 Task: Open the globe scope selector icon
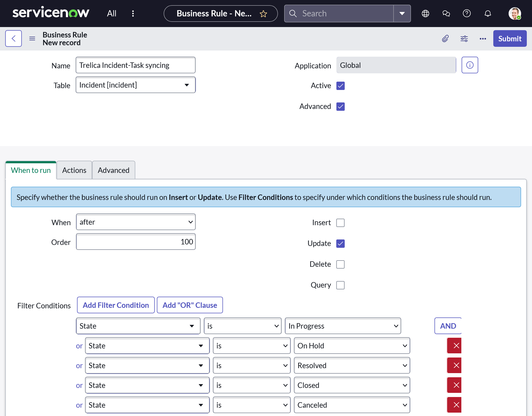point(425,13)
